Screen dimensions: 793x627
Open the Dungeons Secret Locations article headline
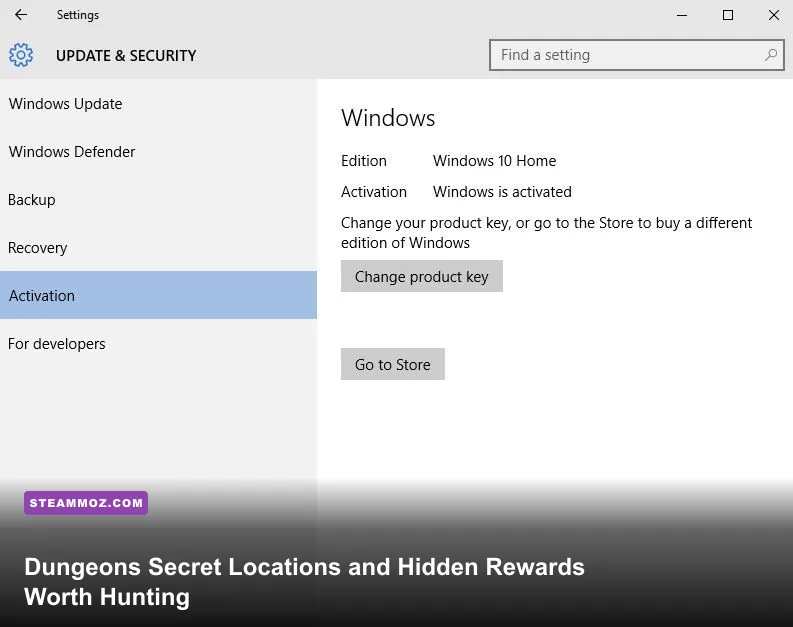pyautogui.click(x=304, y=581)
